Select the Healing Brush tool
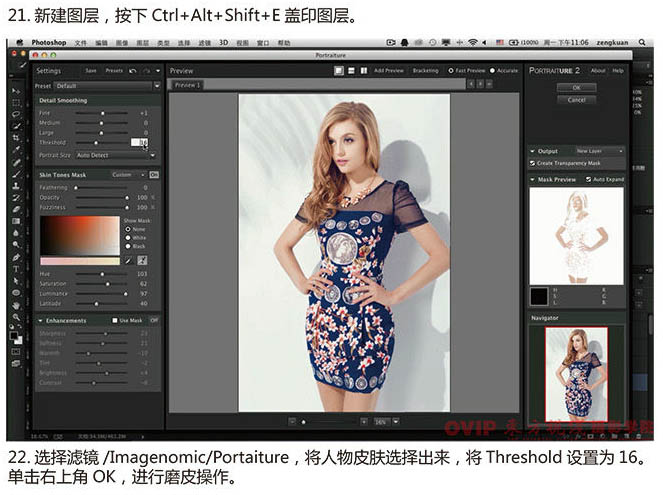This screenshot has height=495, width=663. pos(16,162)
